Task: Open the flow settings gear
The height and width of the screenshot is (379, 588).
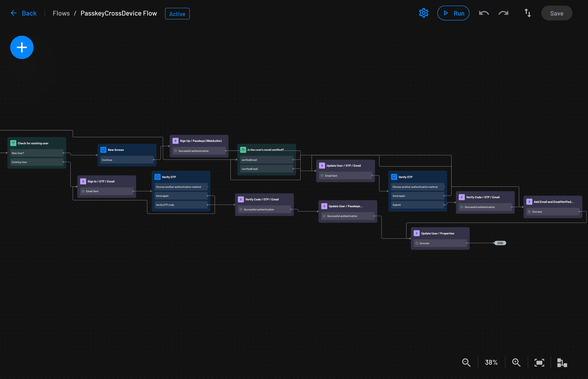Action: [x=424, y=13]
